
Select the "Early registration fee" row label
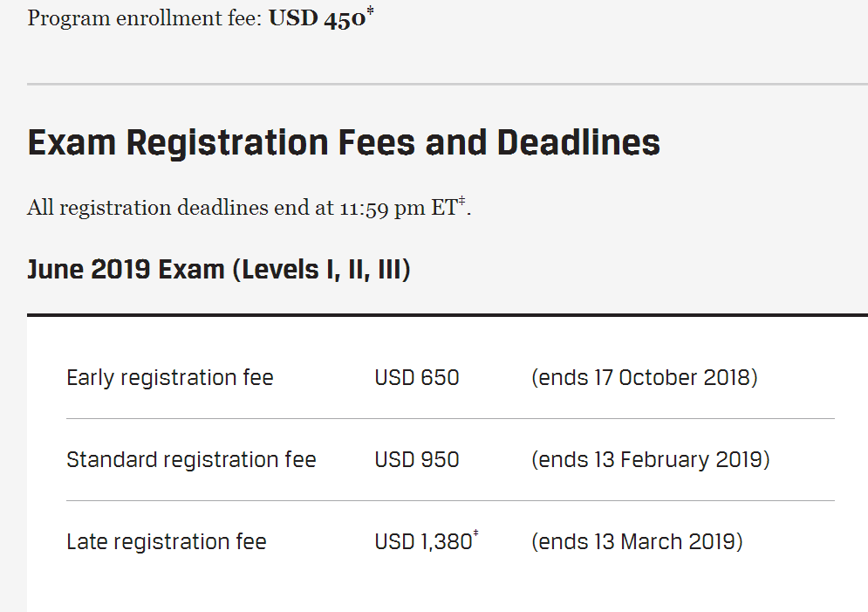(170, 378)
